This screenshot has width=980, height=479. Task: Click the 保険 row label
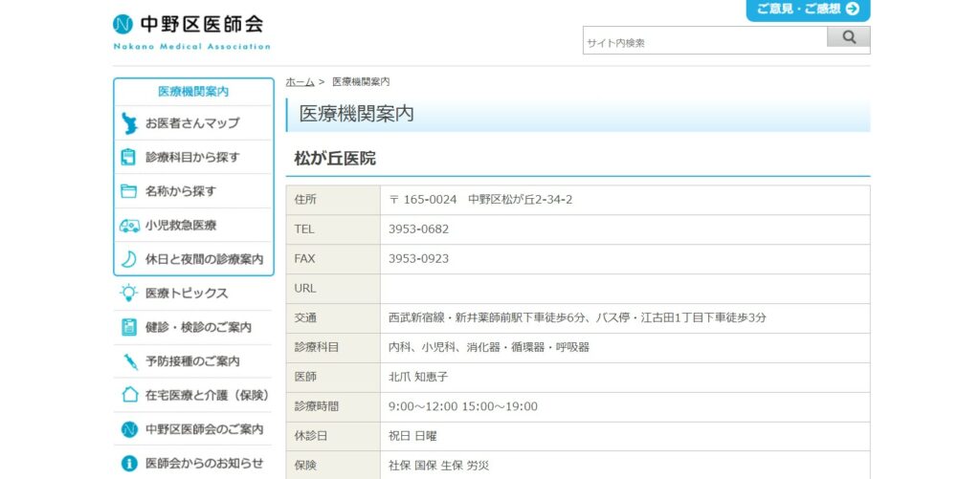(305, 466)
